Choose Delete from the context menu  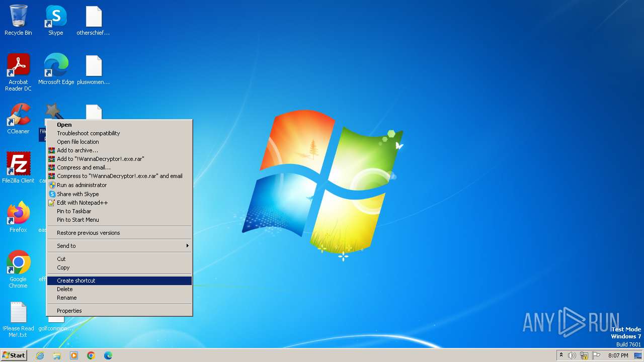pos(119,289)
